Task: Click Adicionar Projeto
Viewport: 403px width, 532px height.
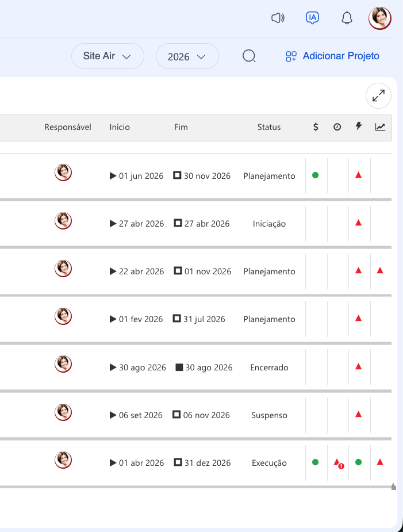Action: point(332,56)
